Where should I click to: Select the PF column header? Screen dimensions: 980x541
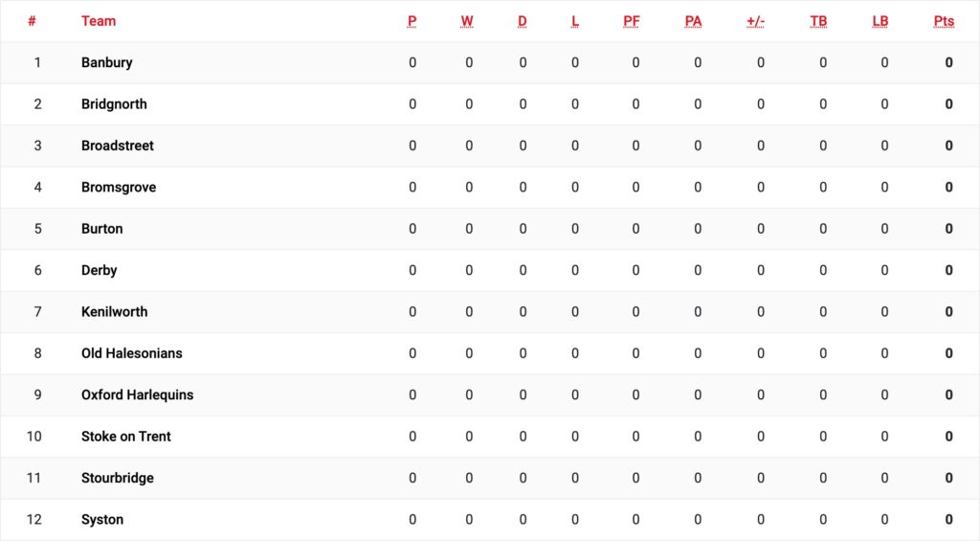(632, 21)
